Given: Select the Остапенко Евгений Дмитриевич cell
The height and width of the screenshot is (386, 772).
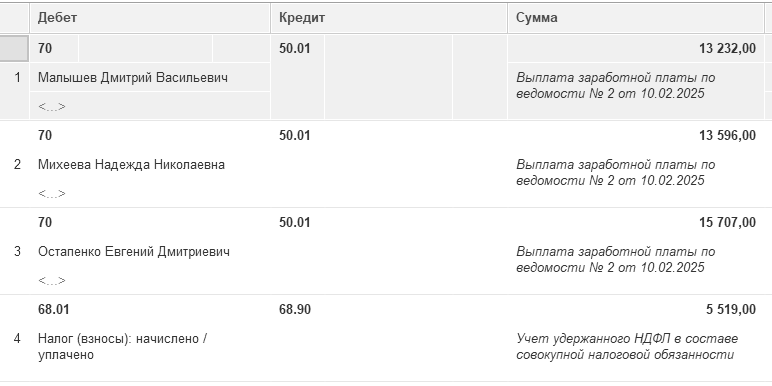Looking at the screenshot, I should coord(133,252).
